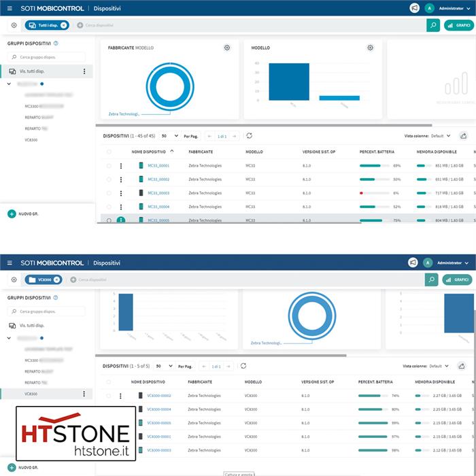Click plus icon before Cerca dispositivi in all-devices view
This screenshot has width=476, height=476.
[x=80, y=25]
